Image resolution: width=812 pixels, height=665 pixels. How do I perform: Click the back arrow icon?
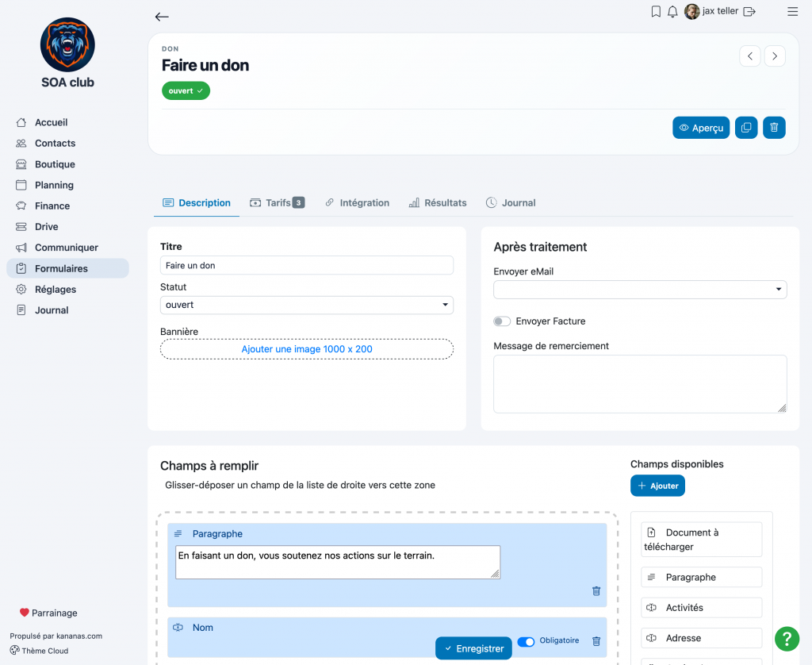162,17
